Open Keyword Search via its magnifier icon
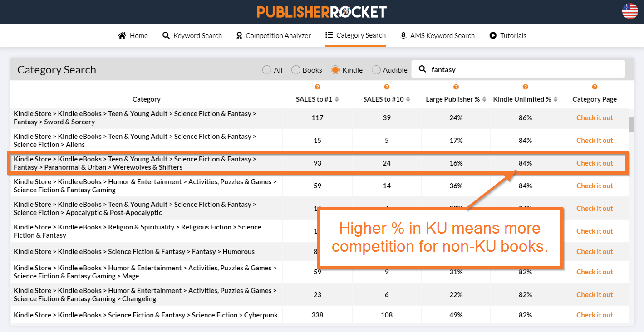Viewport: 644px width, 332px height. pos(166,35)
